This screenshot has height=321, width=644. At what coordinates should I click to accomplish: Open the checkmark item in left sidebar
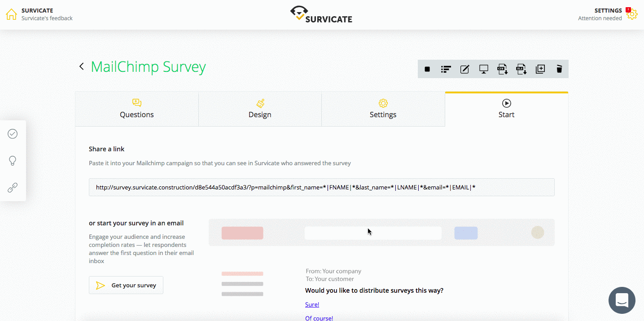[x=13, y=134]
